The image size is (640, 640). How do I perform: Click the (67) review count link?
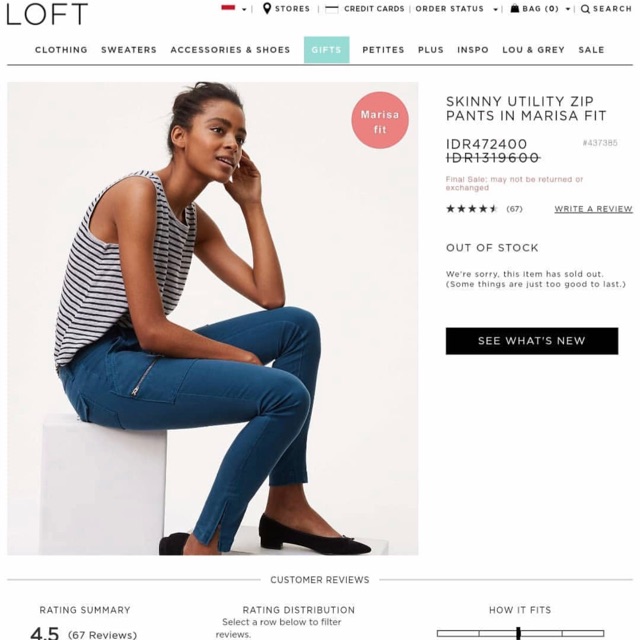pyautogui.click(x=514, y=209)
